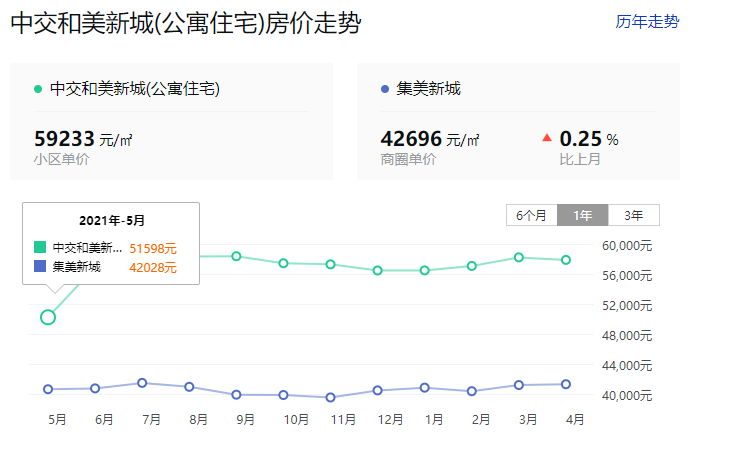Select blue line data point for 7月
This screenshot has height=463, width=733.
click(x=142, y=383)
